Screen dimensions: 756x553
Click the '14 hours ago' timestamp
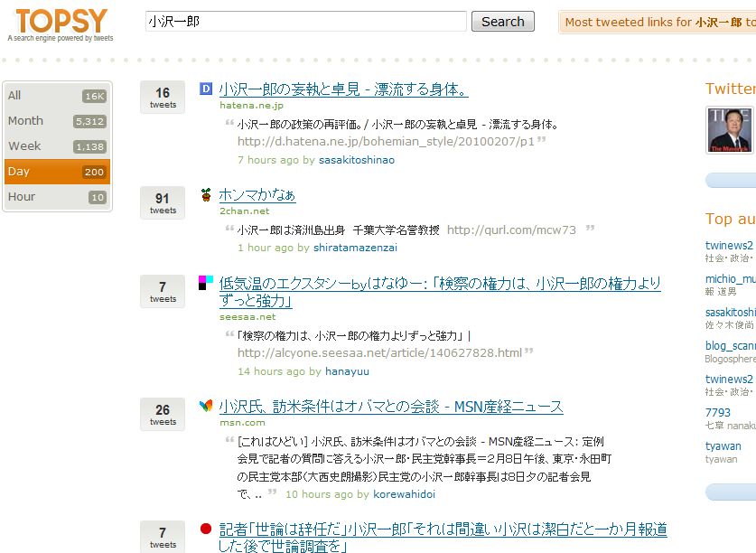[x=271, y=371]
